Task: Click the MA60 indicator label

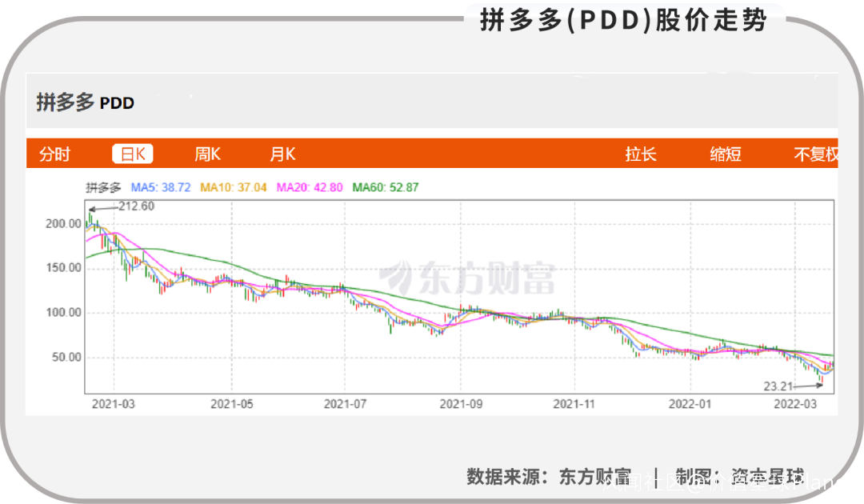Action: coord(385,187)
